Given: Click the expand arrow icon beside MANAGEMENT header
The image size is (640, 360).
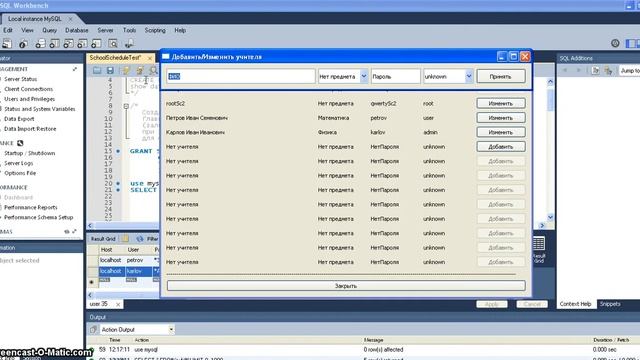Looking at the screenshot, I should [x=75, y=69].
